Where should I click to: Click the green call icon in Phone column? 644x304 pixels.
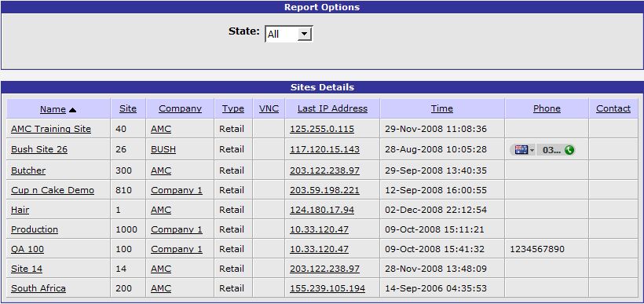569,150
